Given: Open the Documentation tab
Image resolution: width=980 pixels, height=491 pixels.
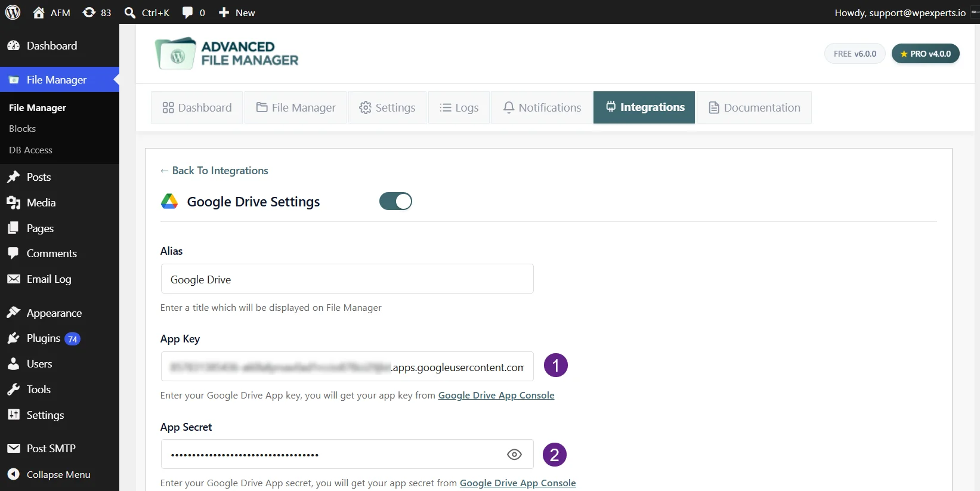Looking at the screenshot, I should (755, 107).
